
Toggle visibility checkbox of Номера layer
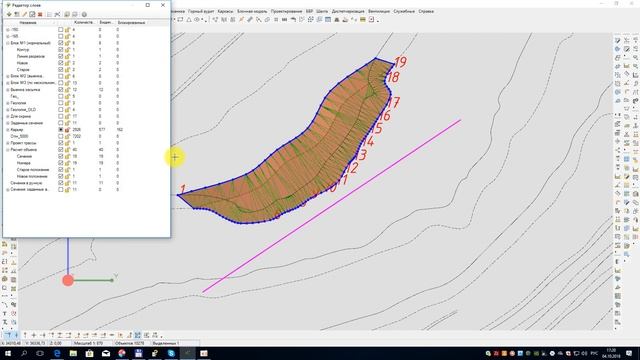[61, 163]
